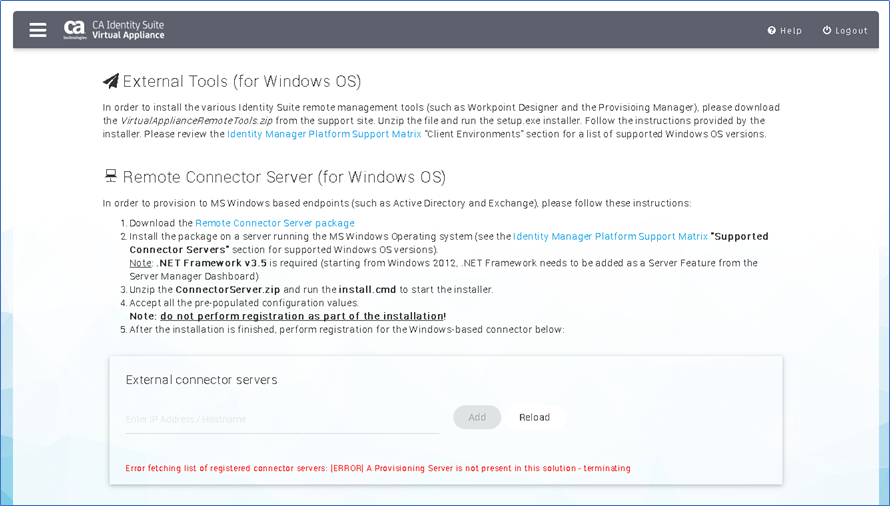Reload the external connector servers list

click(534, 417)
